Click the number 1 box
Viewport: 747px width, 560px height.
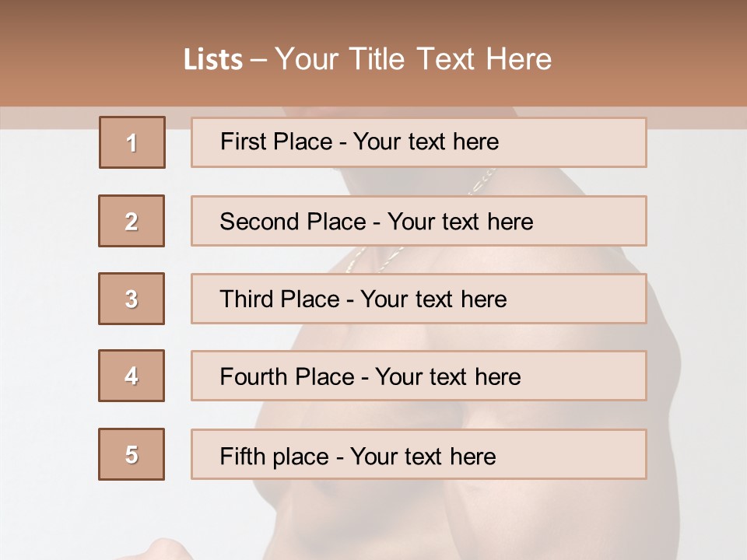[132, 142]
